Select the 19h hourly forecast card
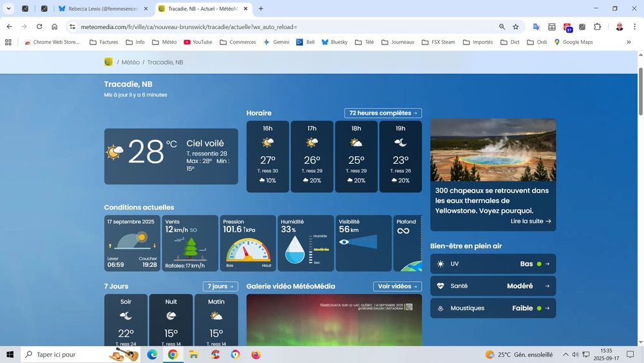644x363 pixels. (x=401, y=156)
